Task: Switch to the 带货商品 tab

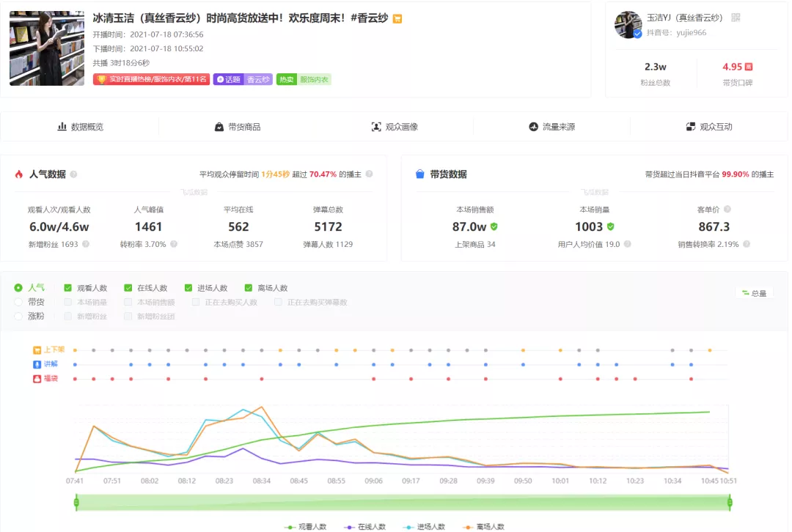Action: 237,127
